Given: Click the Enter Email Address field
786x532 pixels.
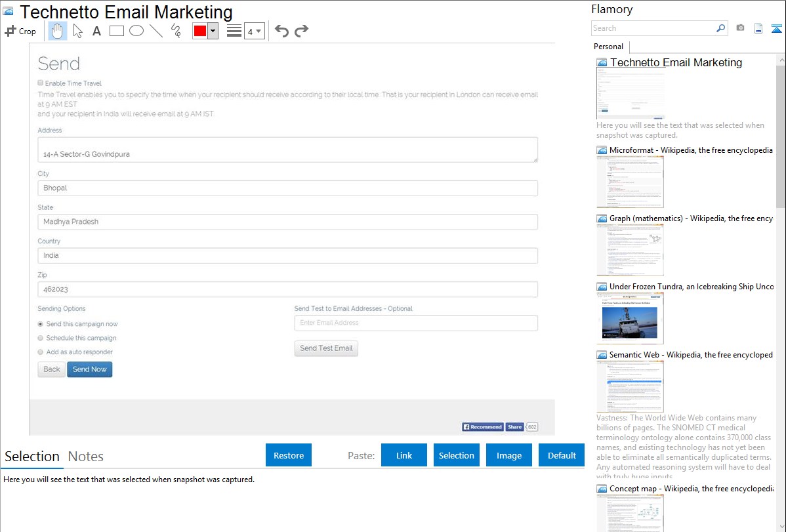Looking at the screenshot, I should [x=416, y=323].
